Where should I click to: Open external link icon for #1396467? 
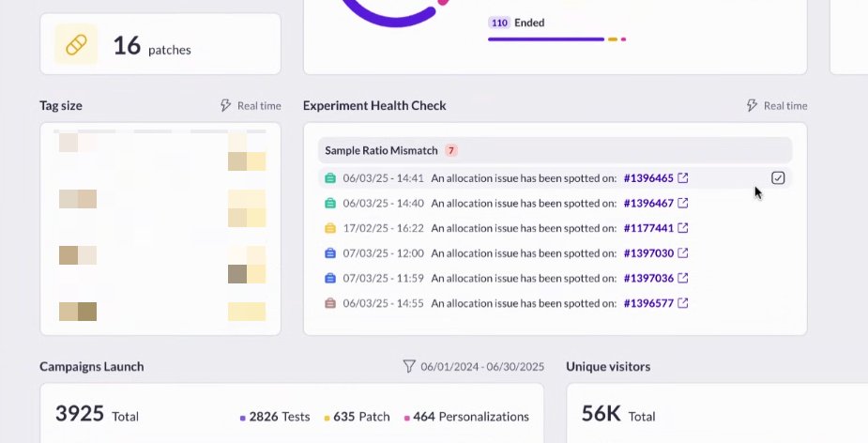[x=683, y=203]
